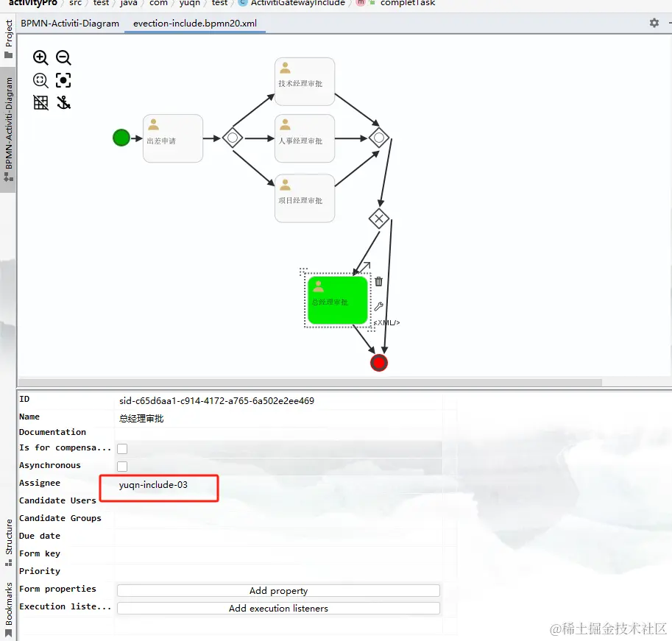Viewport: 672px width, 641px height.
Task: Click the java breadcrumb segment
Action: point(129,3)
